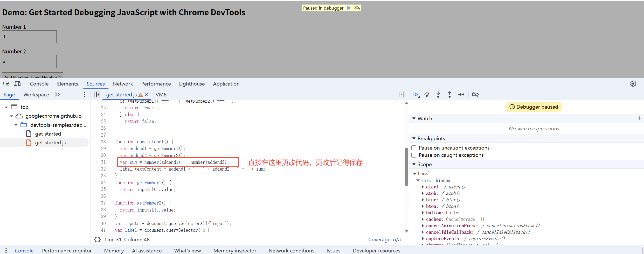Collapse the Breakpoints section
The image size is (644, 254).
(x=414, y=138)
